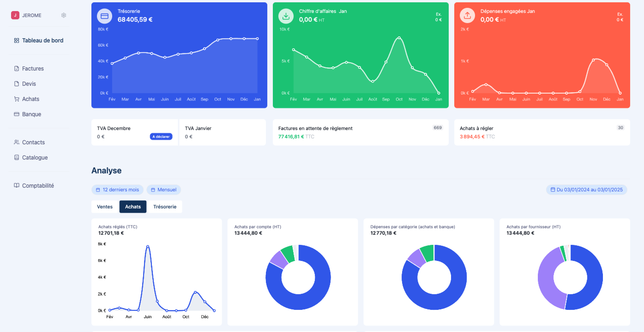Open Factures en attente de règlement card
Image resolution: width=644 pixels, height=332 pixels.
coord(361,132)
